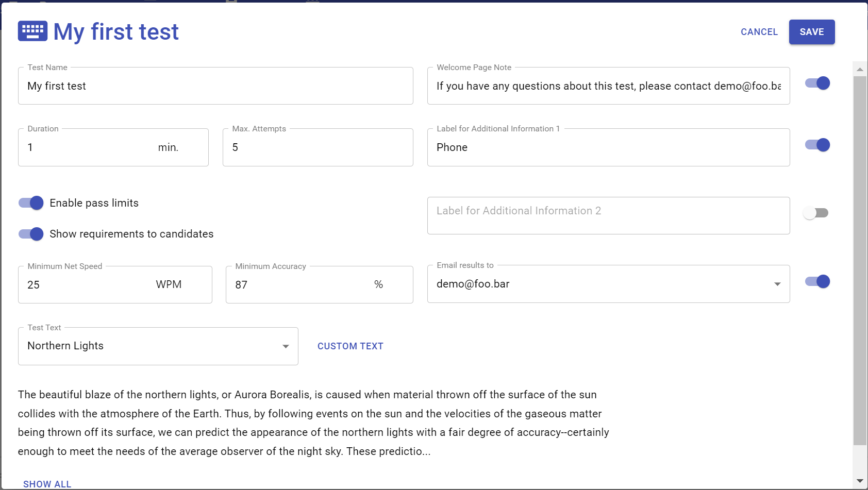Click the dropdown arrow in Email results field

pos(777,283)
